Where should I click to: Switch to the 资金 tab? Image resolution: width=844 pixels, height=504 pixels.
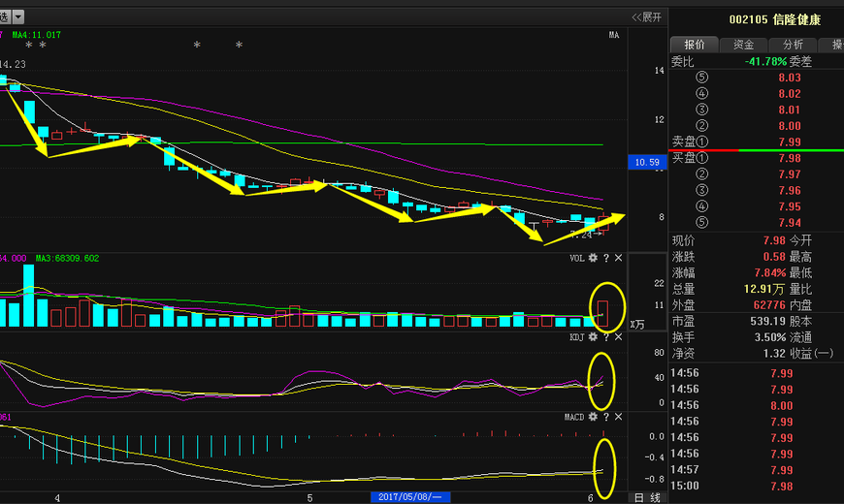(x=743, y=45)
